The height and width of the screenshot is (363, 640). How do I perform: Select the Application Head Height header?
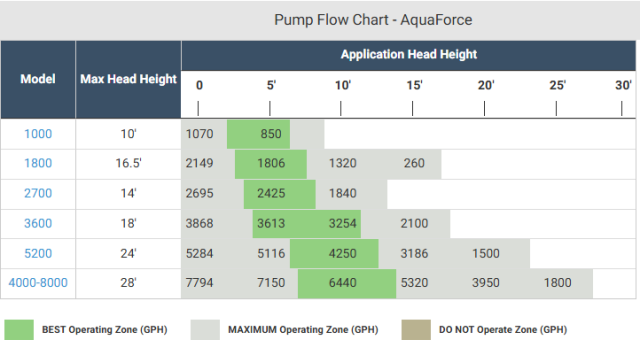point(409,55)
